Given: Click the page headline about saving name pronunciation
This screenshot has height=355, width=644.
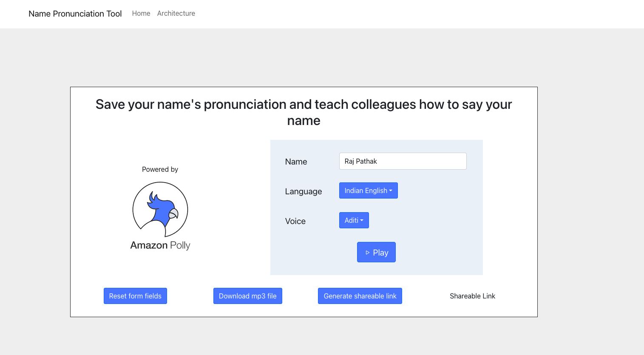Looking at the screenshot, I should (304, 112).
